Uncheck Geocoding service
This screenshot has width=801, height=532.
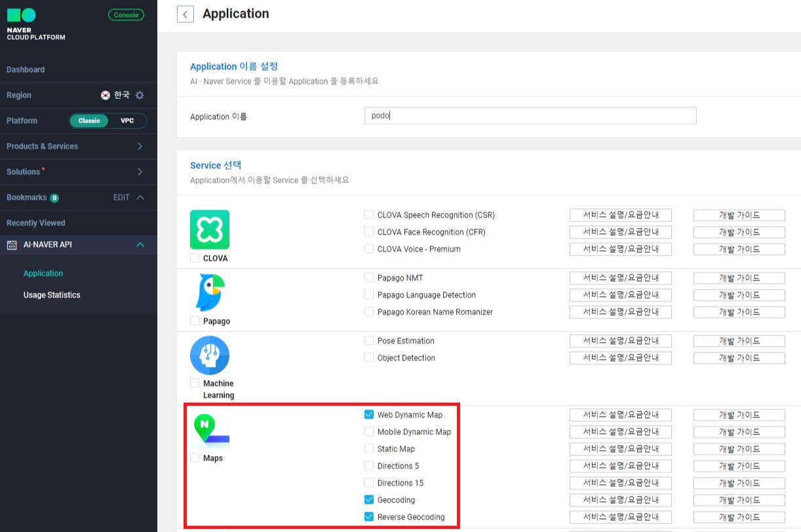click(x=369, y=500)
